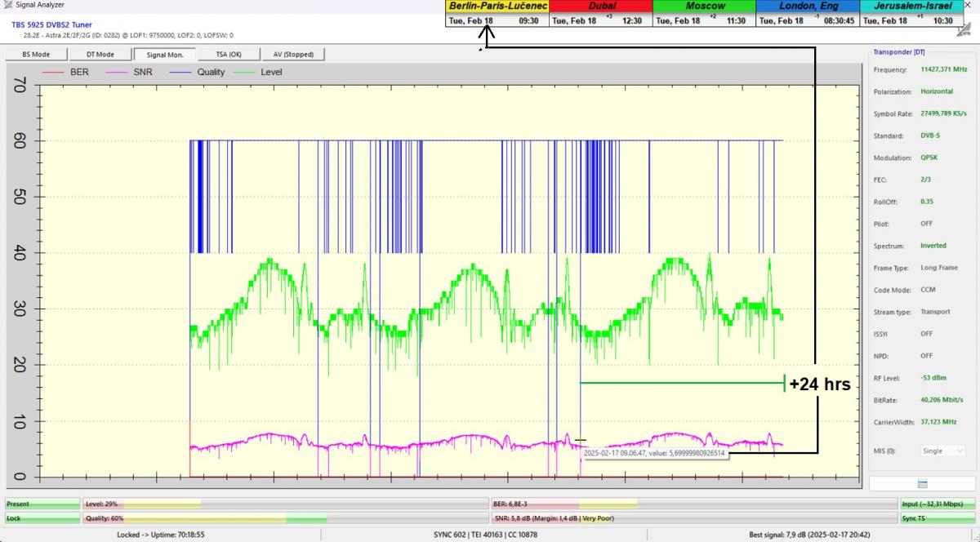The height and width of the screenshot is (542, 980).
Task: Click the Level 29% progress bar
Action: pyautogui.click(x=285, y=504)
